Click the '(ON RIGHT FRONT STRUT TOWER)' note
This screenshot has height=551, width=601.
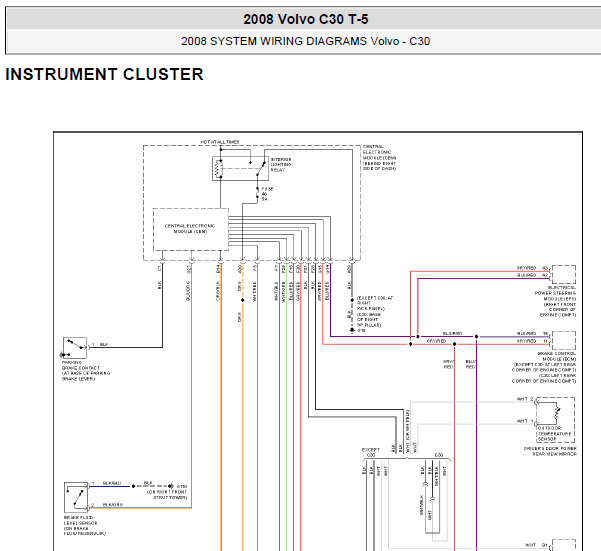(167, 495)
